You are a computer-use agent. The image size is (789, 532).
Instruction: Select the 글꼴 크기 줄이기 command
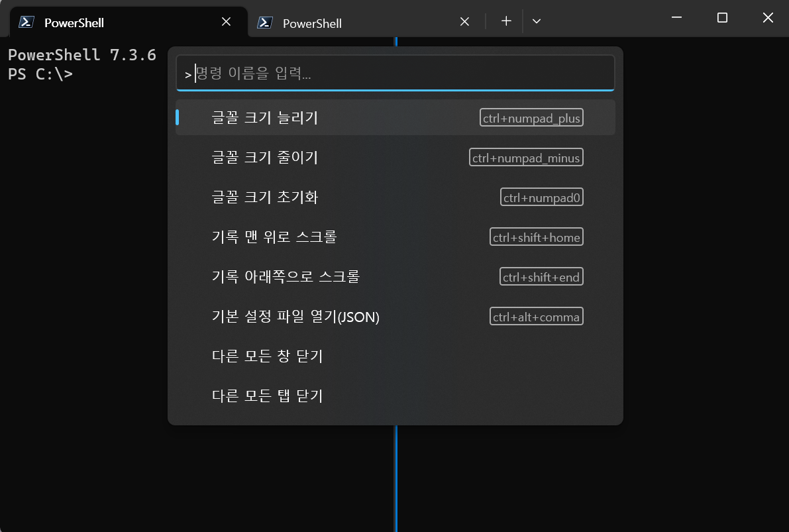point(395,157)
